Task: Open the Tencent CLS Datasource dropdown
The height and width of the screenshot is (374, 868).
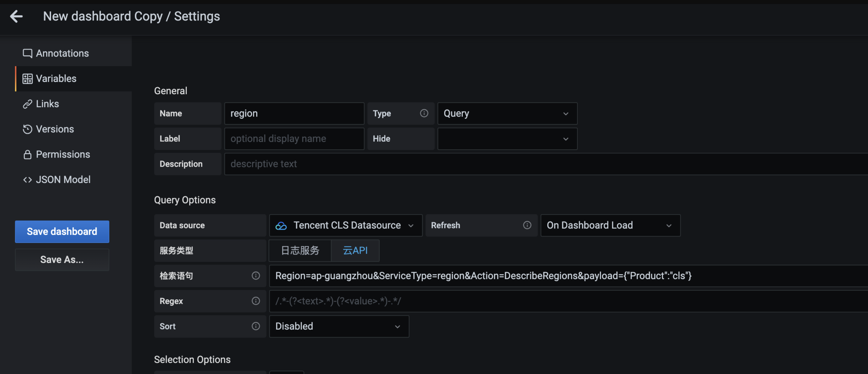Action: 346,225
